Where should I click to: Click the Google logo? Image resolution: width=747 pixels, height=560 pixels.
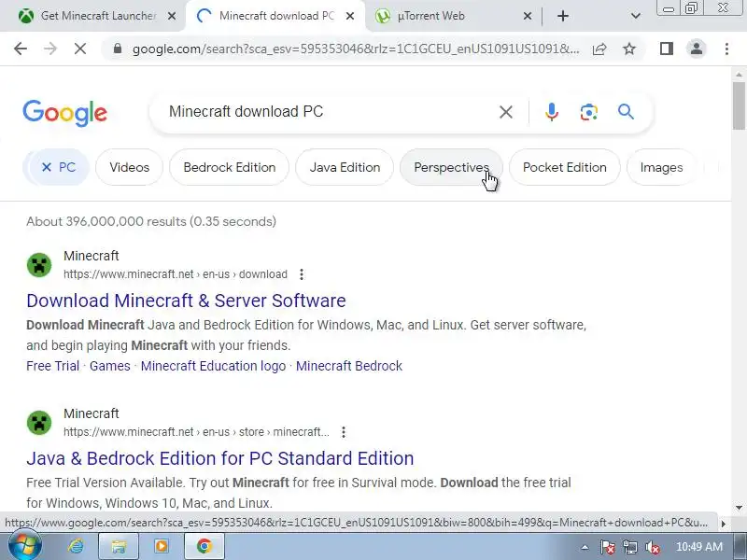(x=64, y=113)
